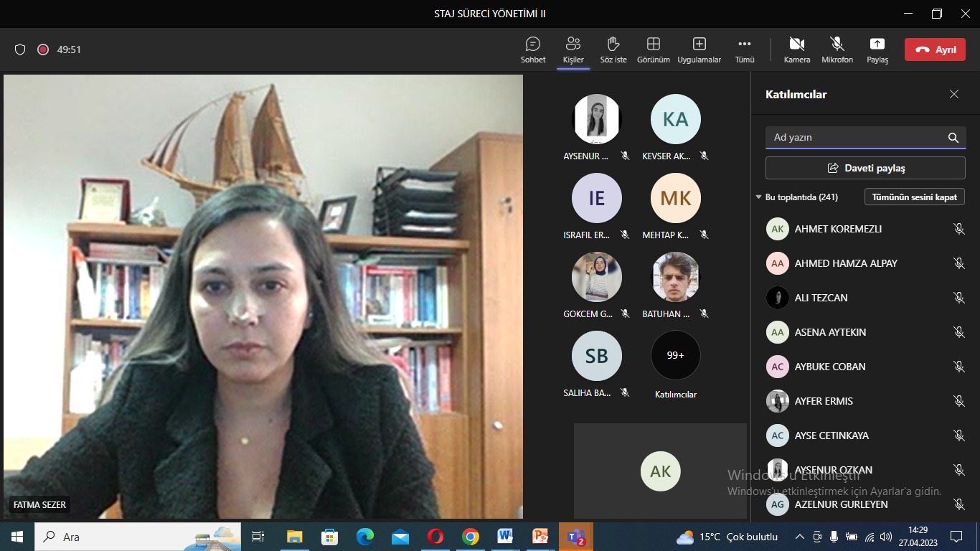The width and height of the screenshot is (980, 551).
Task: Collapse the Bu toplantıda (241) section
Action: [796, 197]
